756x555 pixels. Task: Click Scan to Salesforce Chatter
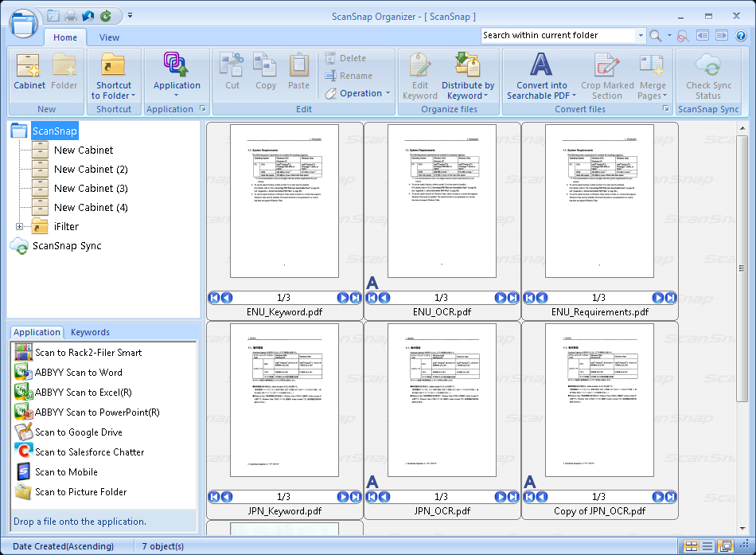tap(89, 452)
